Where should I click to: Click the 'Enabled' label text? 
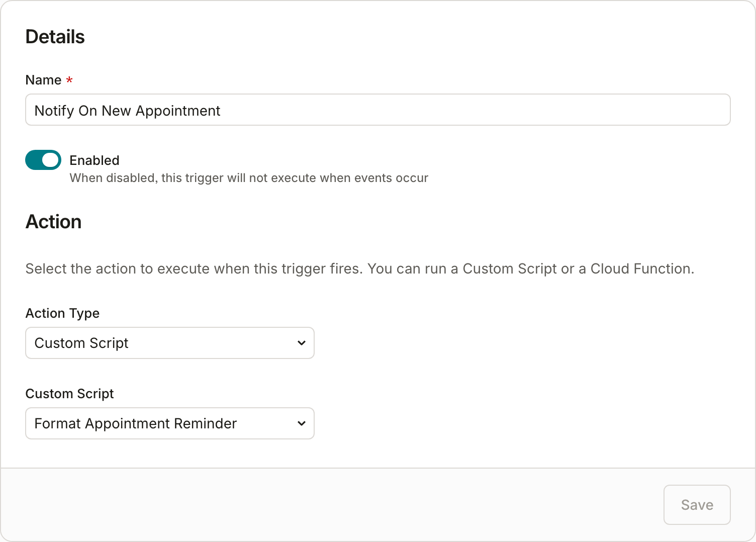(x=94, y=160)
